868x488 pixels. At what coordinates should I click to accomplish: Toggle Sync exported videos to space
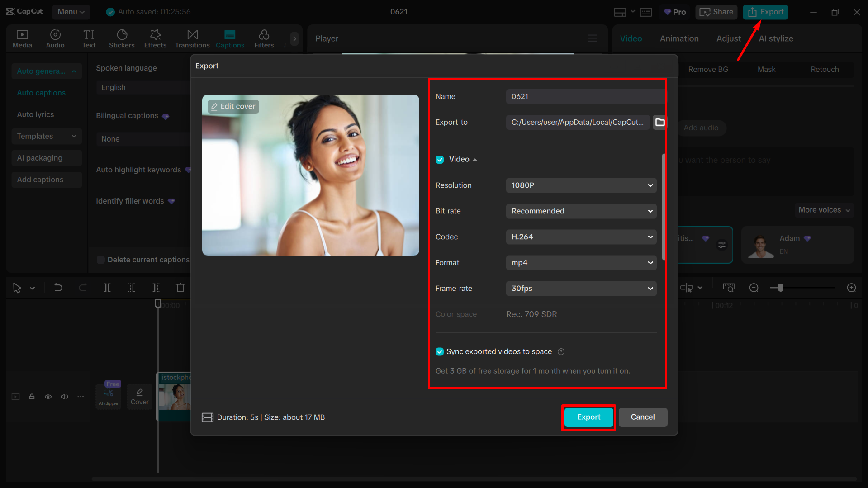pyautogui.click(x=440, y=351)
